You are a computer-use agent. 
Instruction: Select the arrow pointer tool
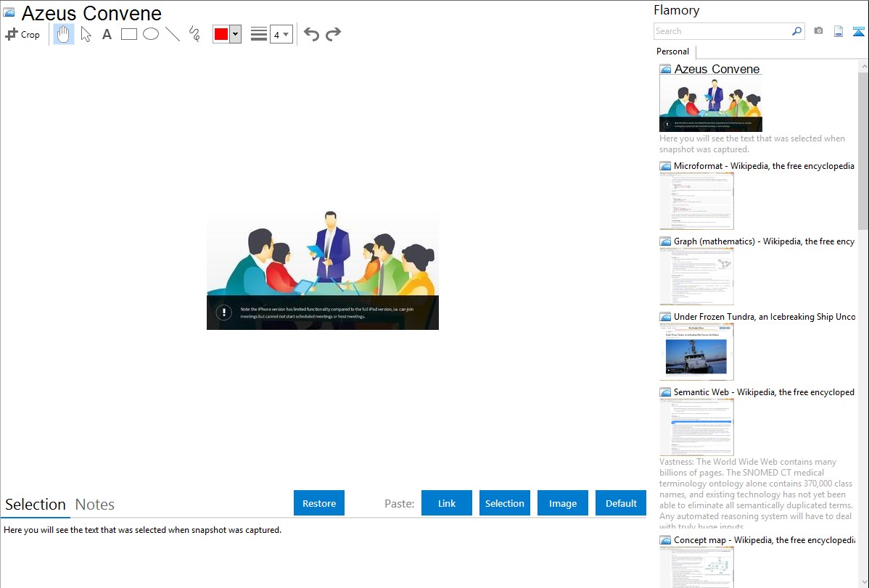86,34
